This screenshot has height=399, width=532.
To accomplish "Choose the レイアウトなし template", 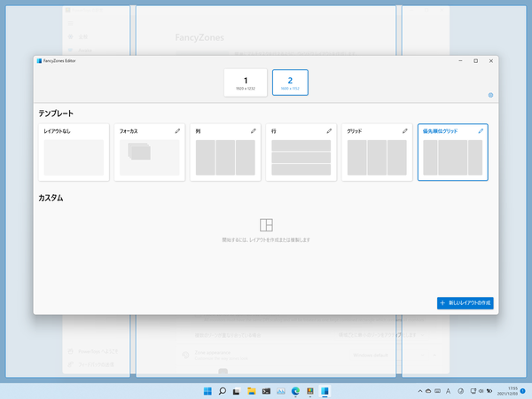I will click(x=74, y=153).
